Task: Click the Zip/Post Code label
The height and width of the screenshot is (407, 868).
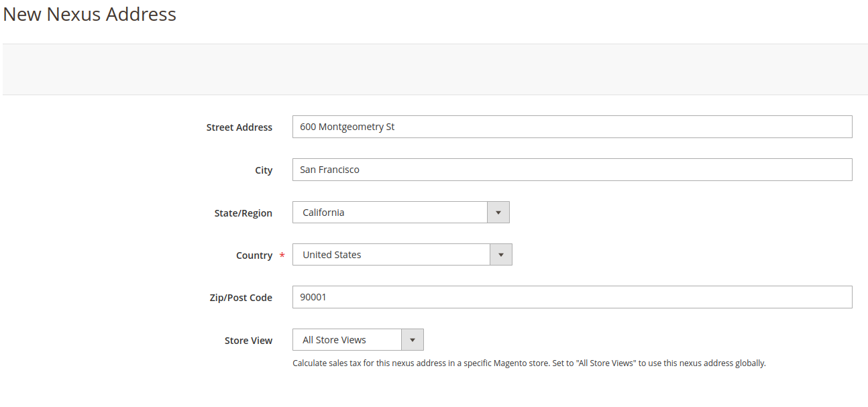Action: pyautogui.click(x=241, y=298)
